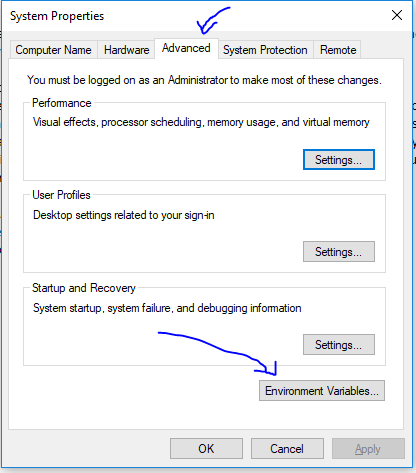Click the System Properties title bar text
Viewport: 416px width, 473px height.
click(57, 16)
